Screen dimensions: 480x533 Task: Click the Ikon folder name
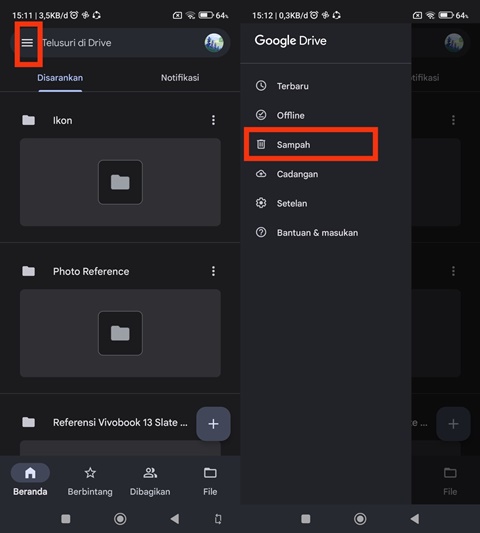point(63,120)
